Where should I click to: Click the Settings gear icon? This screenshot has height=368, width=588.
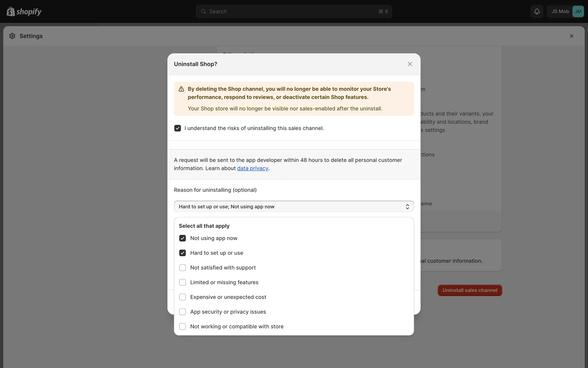(12, 36)
